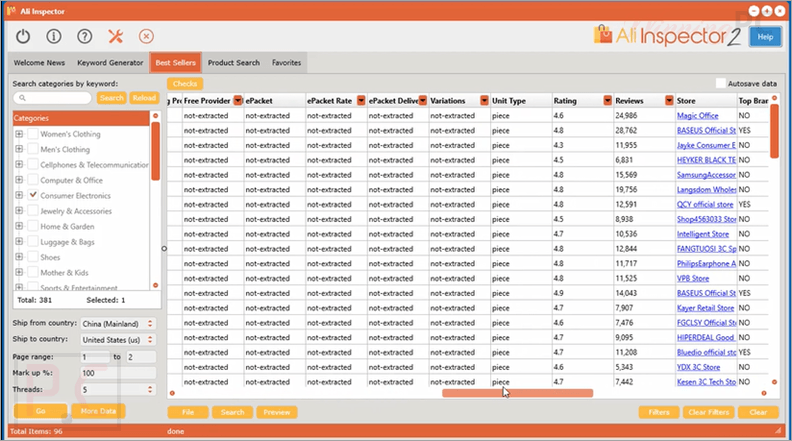Open the wrench and screwdriver settings icon

(115, 36)
